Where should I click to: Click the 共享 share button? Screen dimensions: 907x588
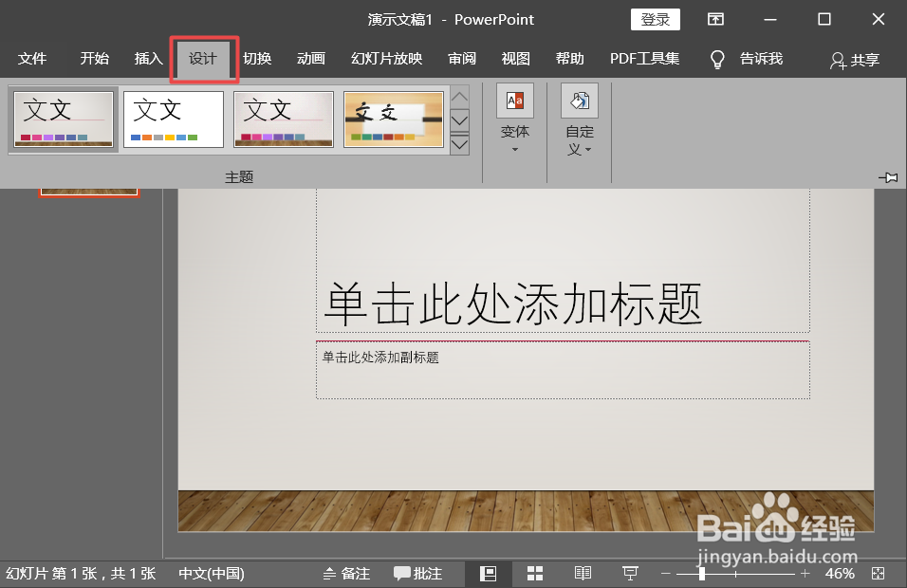pos(855,60)
